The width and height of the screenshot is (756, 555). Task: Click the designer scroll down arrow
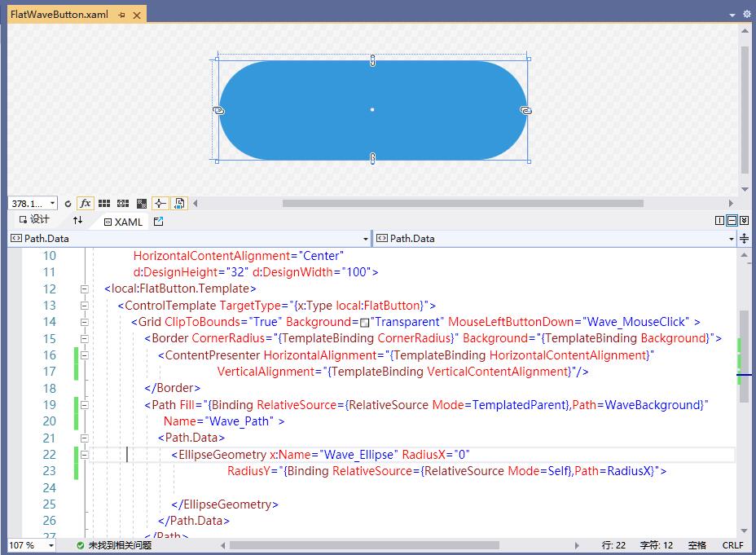coord(745,189)
